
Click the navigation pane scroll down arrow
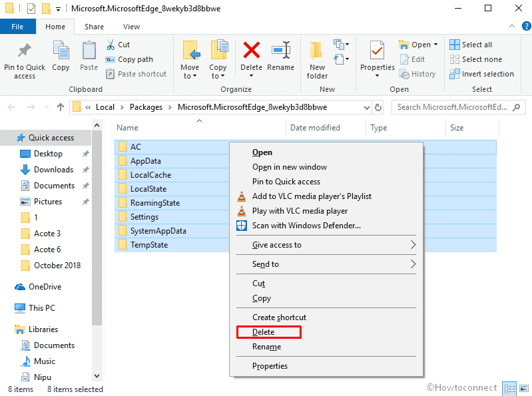pos(97,375)
